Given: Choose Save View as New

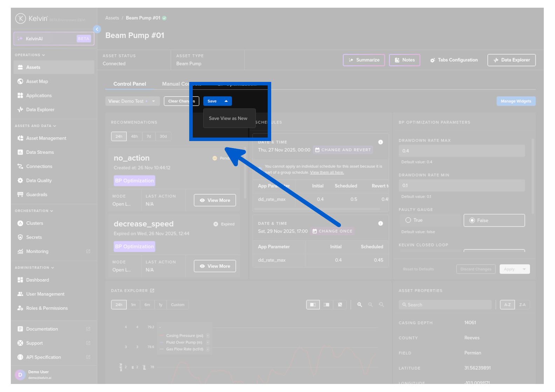Looking at the screenshot, I should pyautogui.click(x=228, y=118).
